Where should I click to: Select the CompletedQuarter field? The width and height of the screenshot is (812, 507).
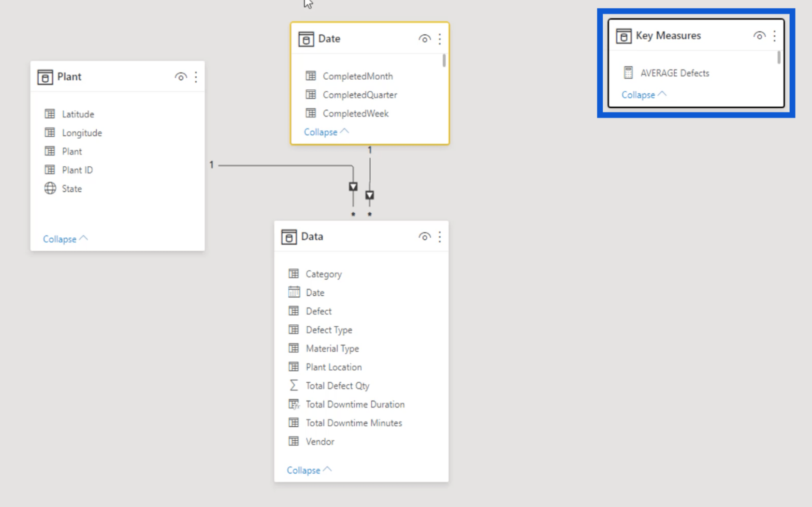point(360,95)
